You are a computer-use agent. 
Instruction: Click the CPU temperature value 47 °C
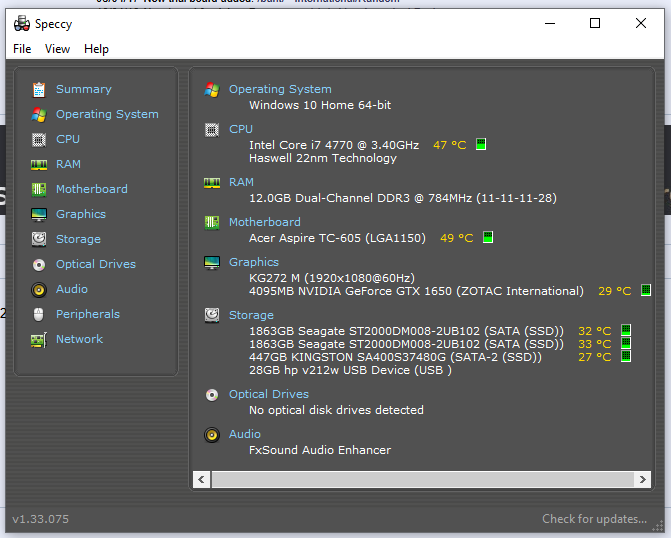tap(450, 145)
